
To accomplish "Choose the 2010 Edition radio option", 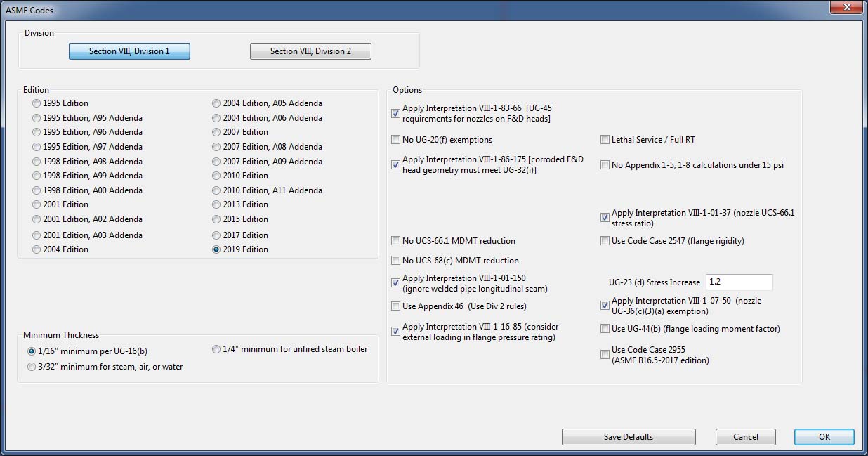I will 217,176.
